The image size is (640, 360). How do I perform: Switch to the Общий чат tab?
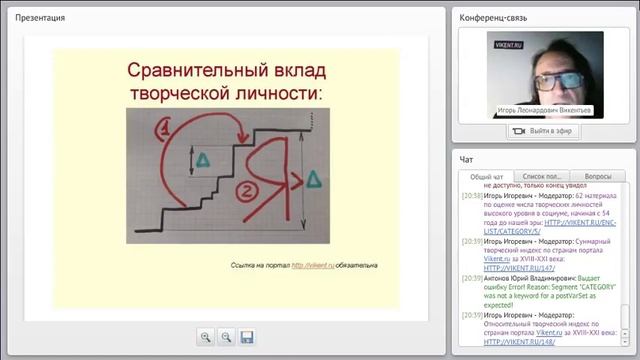tap(486, 177)
